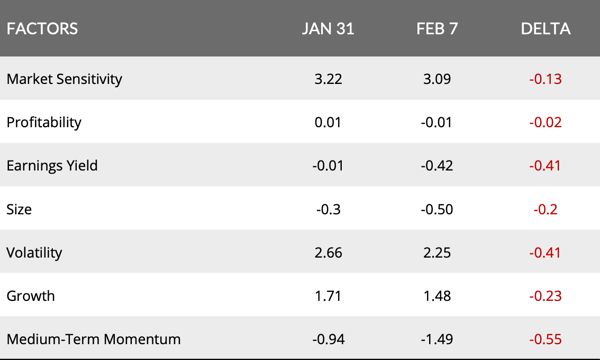Click the Growth factor label
This screenshot has height=360, width=600.
tap(31, 296)
